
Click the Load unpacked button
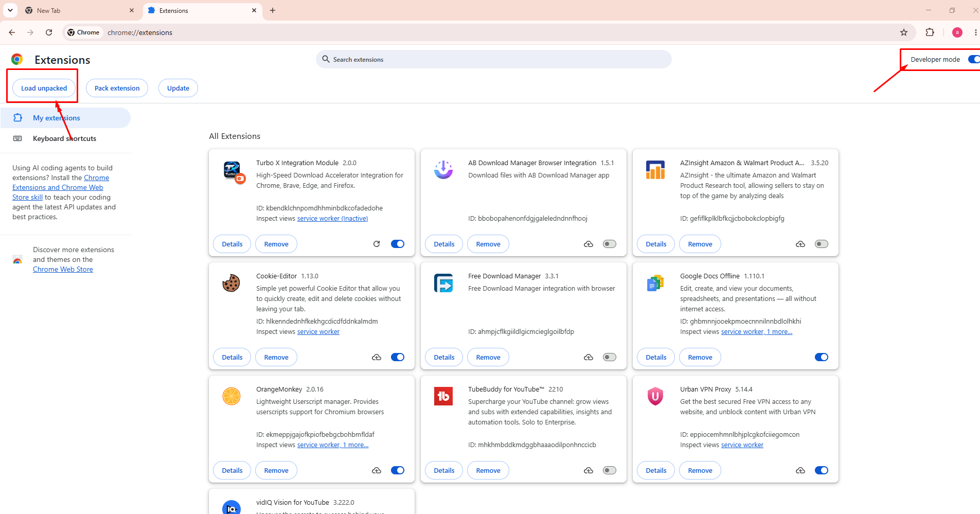tap(44, 88)
